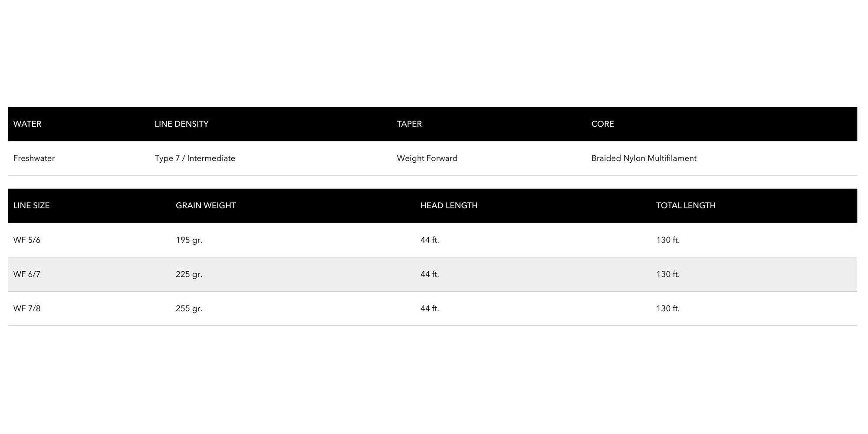Select the 225 gr. grain weight cell
Screen dimensions: 868x434
pos(189,274)
